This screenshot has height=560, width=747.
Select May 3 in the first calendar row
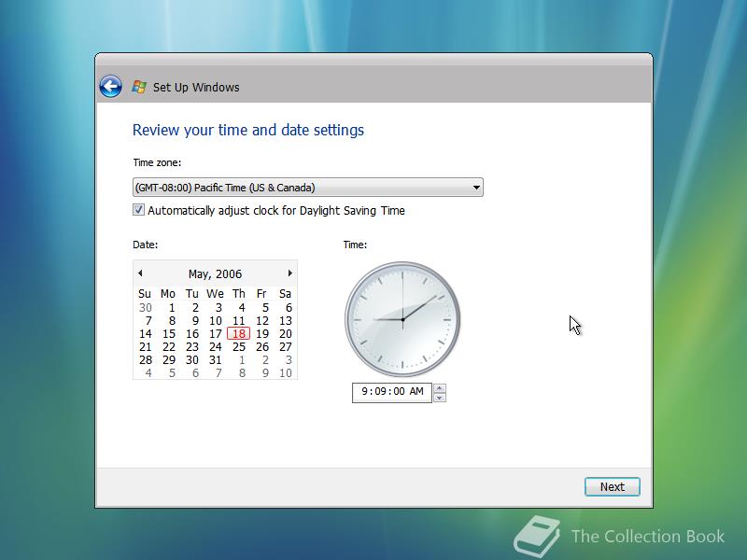coord(218,308)
